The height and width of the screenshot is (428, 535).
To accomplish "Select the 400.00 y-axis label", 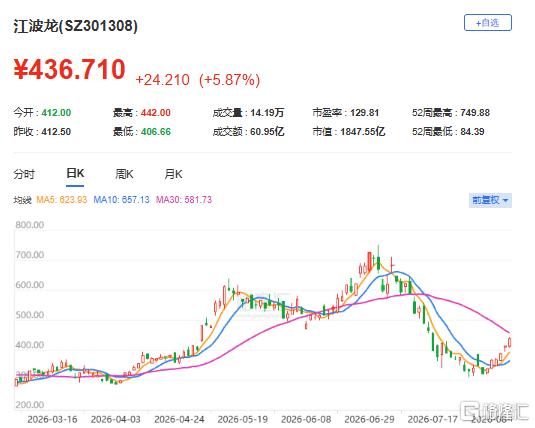I will (x=30, y=345).
